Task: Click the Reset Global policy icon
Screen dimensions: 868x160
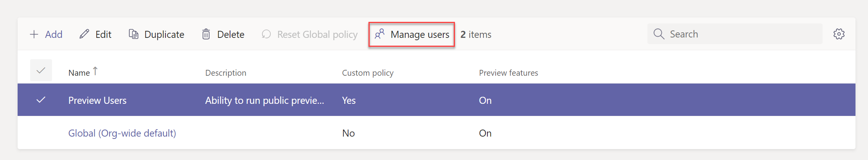Action: click(x=266, y=34)
